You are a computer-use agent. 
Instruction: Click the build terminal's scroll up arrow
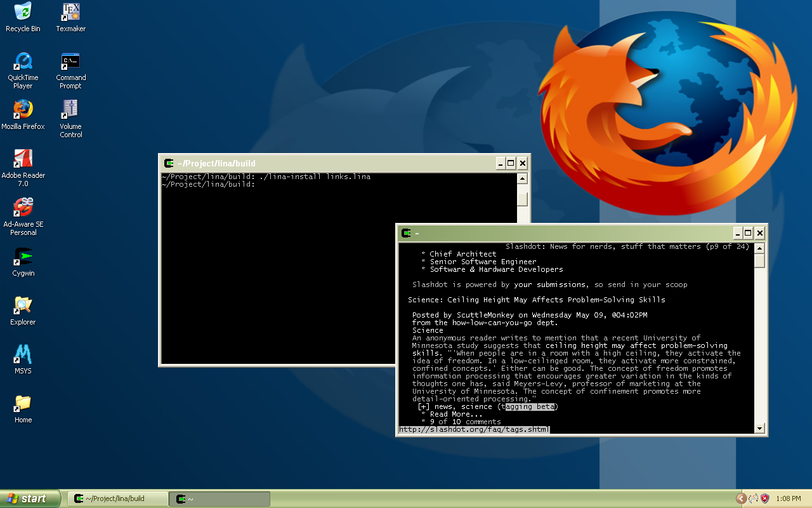point(523,178)
